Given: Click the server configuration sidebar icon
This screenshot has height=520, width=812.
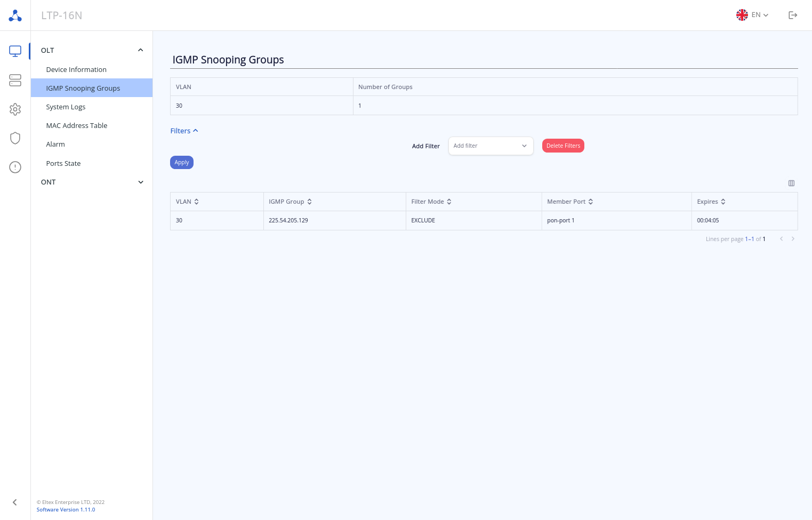Looking at the screenshot, I should click(15, 80).
